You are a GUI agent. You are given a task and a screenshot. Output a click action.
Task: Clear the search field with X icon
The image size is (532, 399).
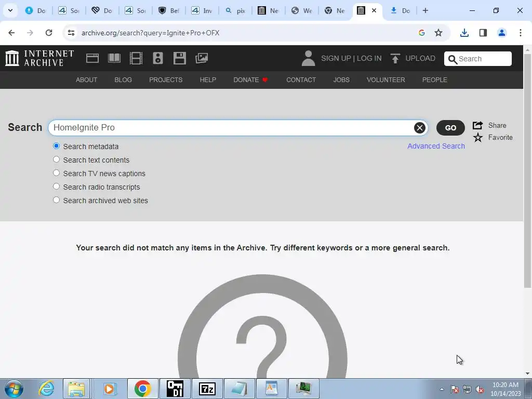point(420,128)
